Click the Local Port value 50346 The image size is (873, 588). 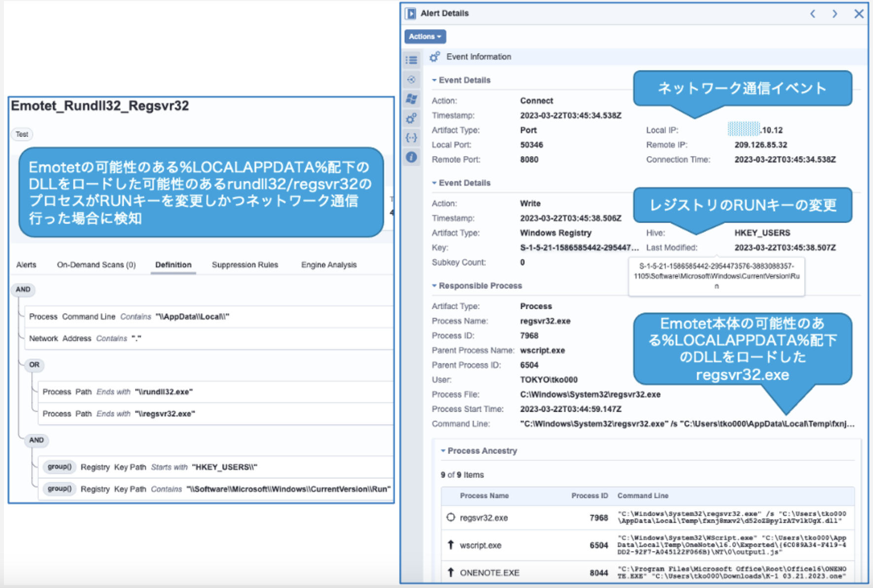(532, 145)
